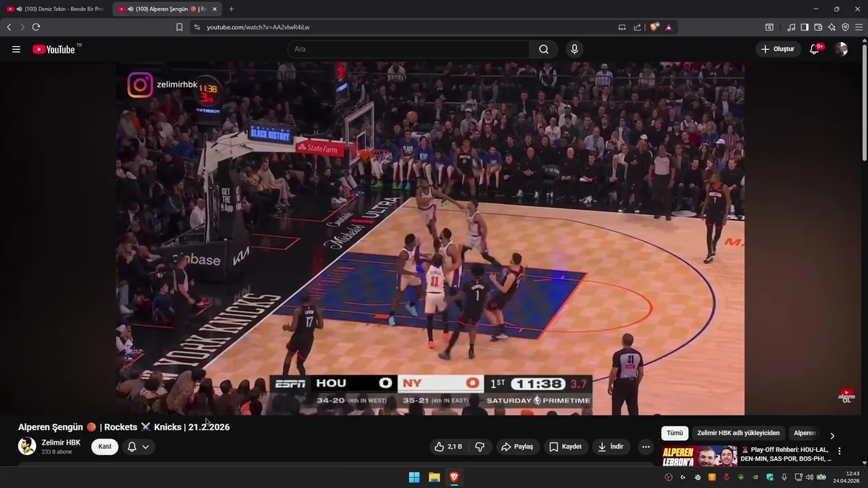868x488 pixels.
Task: Open the more actions three-dot menu
Action: pyautogui.click(x=646, y=447)
